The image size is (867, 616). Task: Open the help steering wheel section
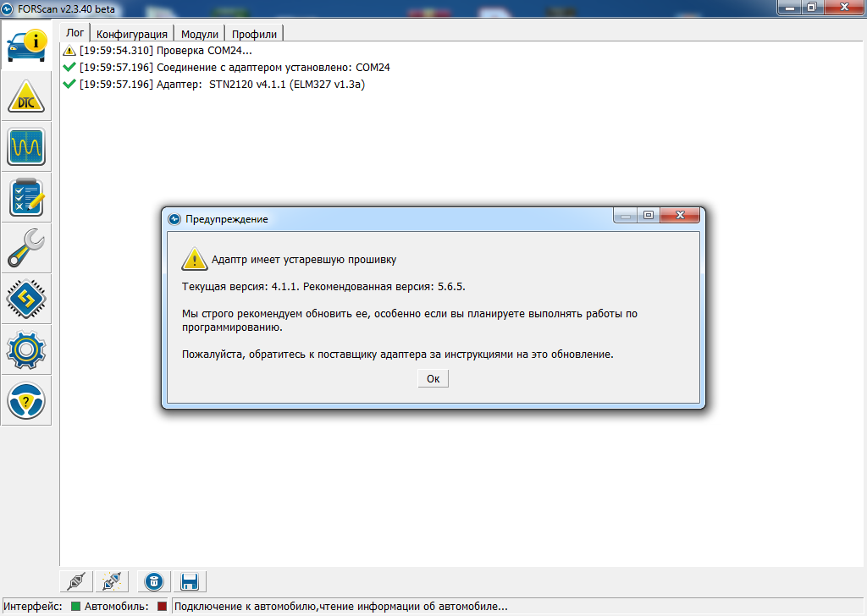coord(26,400)
